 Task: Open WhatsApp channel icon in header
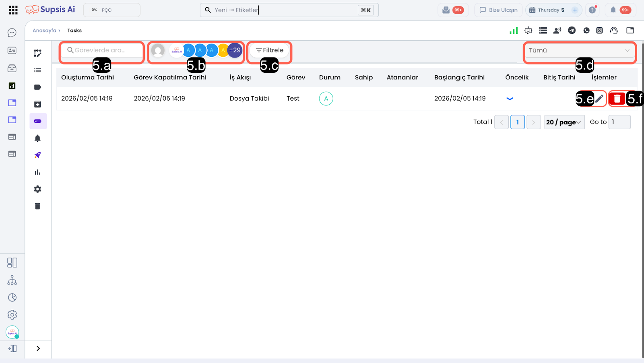pyautogui.click(x=586, y=31)
